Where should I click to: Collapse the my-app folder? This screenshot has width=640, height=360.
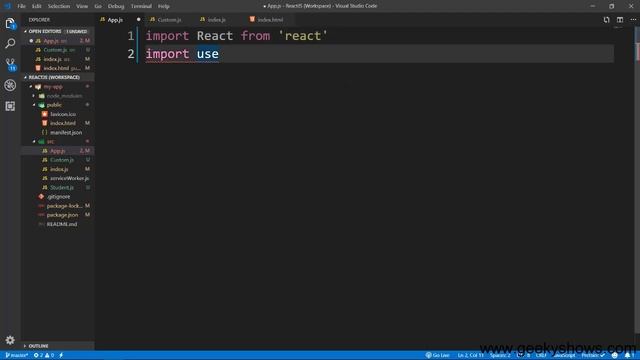tap(53, 87)
